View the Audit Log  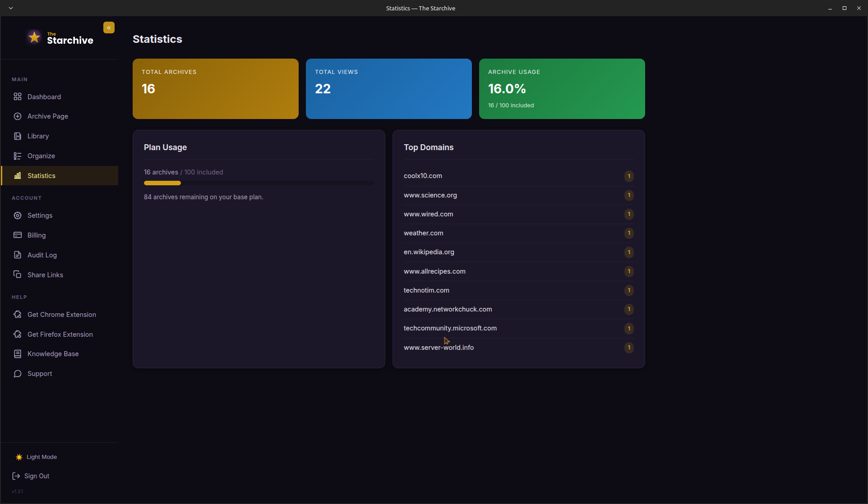60,255
